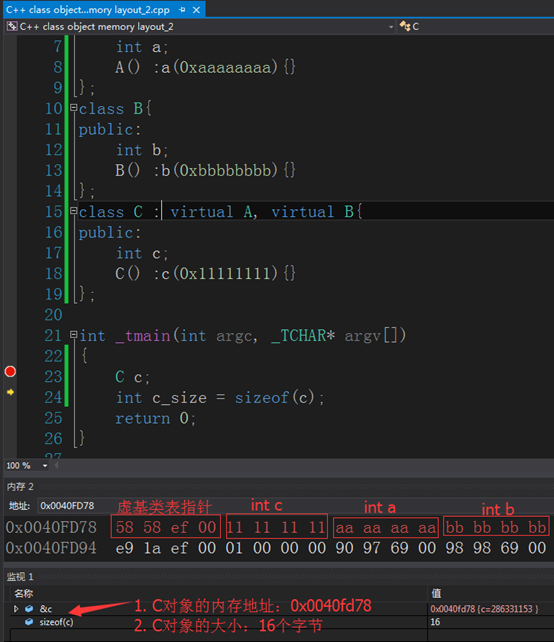Click the 值 column header in watch window
The width and height of the screenshot is (554, 642).
pyautogui.click(x=436, y=593)
